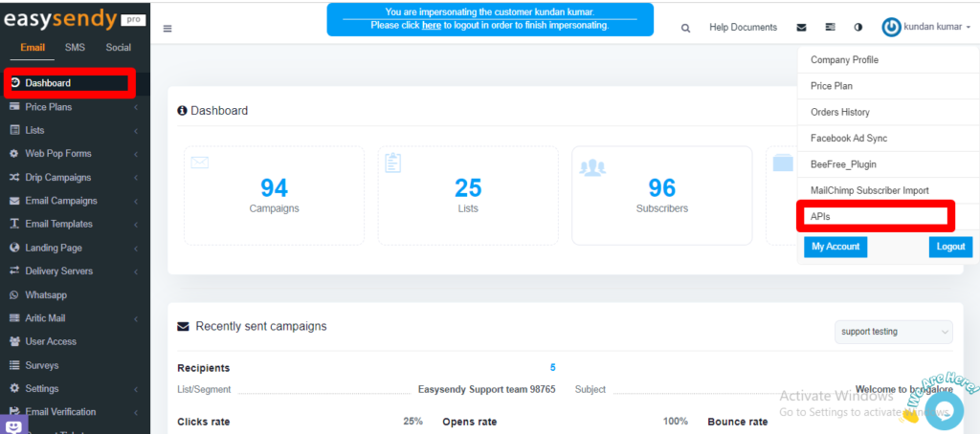This screenshot has height=434, width=980.
Task: Click the My Account button
Action: tap(835, 247)
